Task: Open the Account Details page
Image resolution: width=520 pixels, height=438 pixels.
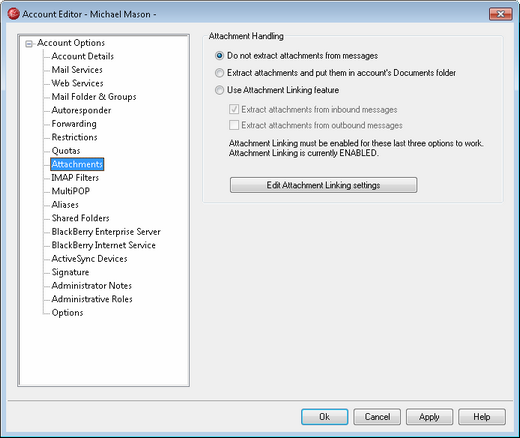Action: [x=83, y=56]
